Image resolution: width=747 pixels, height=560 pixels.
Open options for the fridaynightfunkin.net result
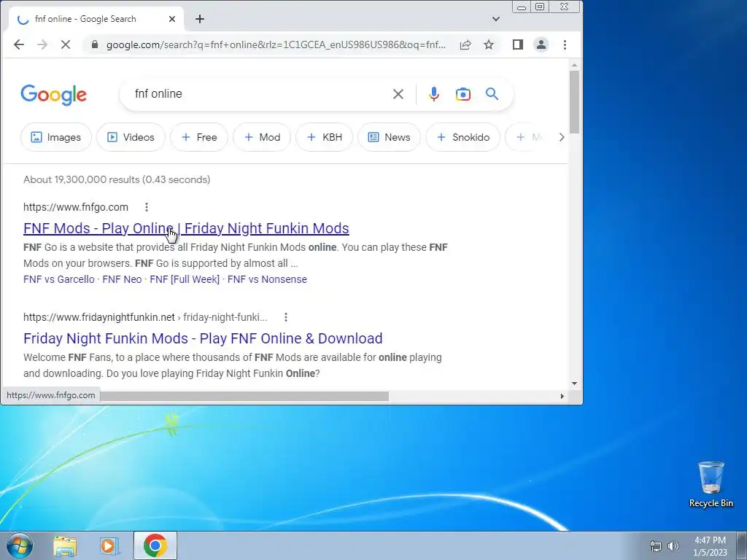(285, 316)
